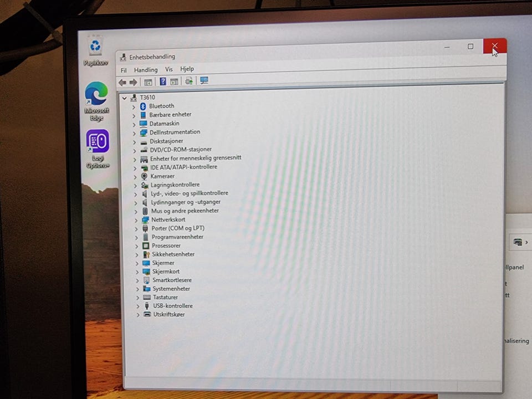Open the Microsoft Edge desktop shortcut

coord(96,101)
